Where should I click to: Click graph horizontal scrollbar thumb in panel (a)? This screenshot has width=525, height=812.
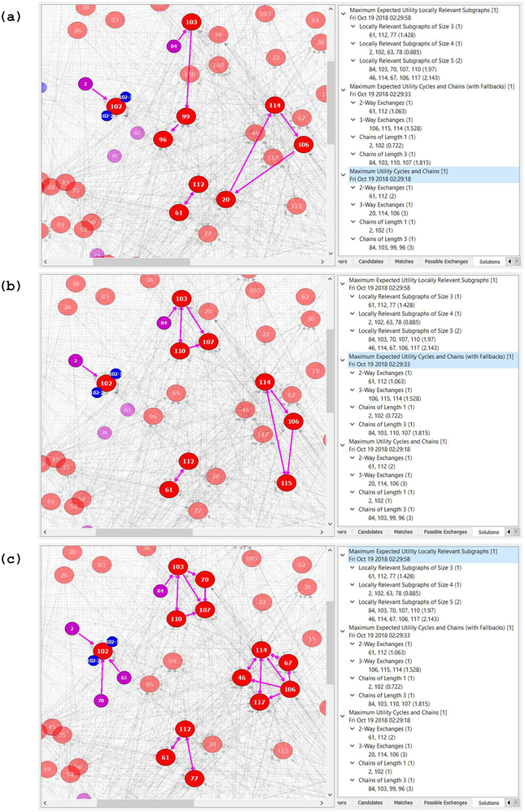click(x=142, y=262)
